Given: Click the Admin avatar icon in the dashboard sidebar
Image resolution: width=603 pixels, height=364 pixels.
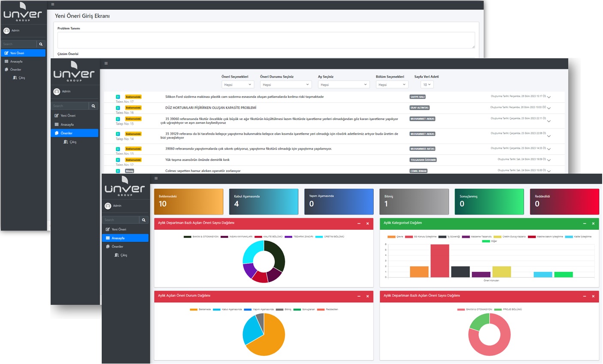Looking at the screenshot, I should [108, 206].
